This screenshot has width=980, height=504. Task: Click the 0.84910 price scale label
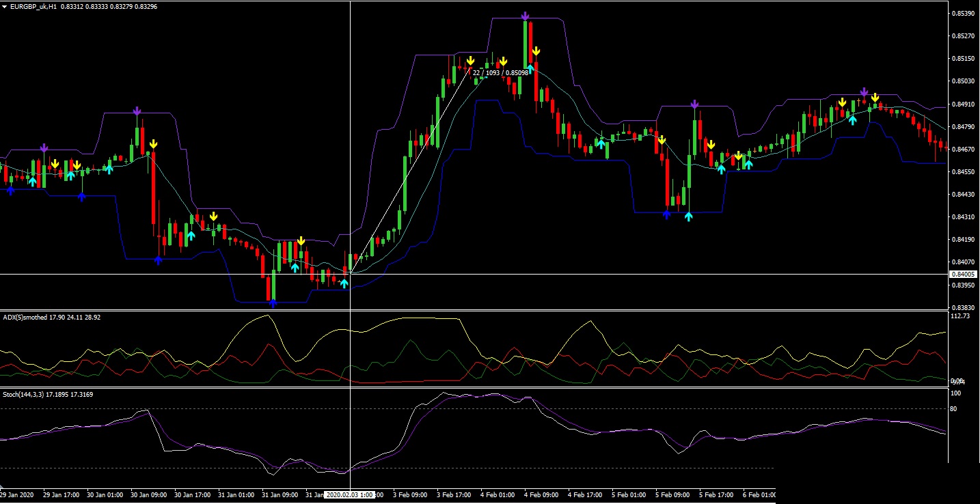pos(964,104)
